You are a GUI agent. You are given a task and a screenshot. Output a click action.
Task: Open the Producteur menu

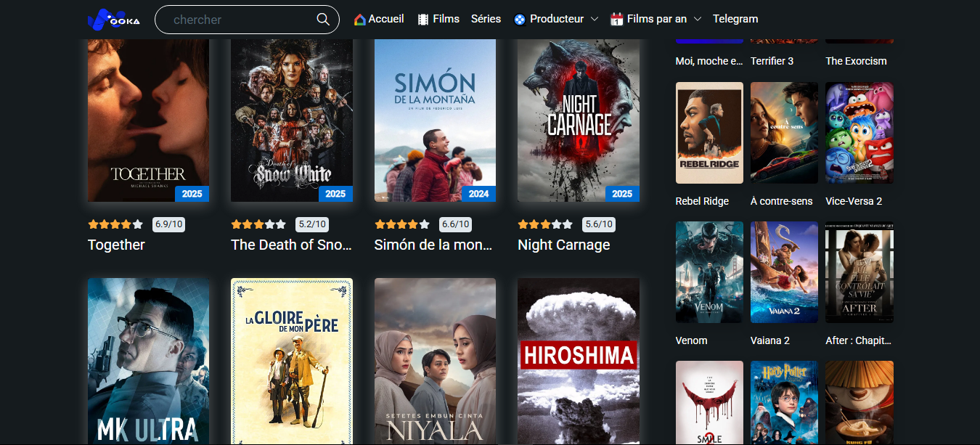click(x=555, y=19)
